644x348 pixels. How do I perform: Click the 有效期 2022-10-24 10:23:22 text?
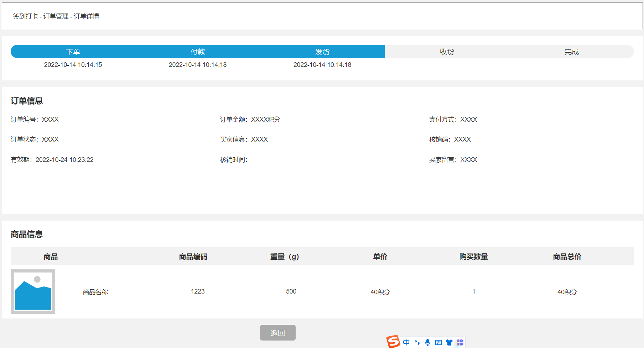tap(52, 160)
